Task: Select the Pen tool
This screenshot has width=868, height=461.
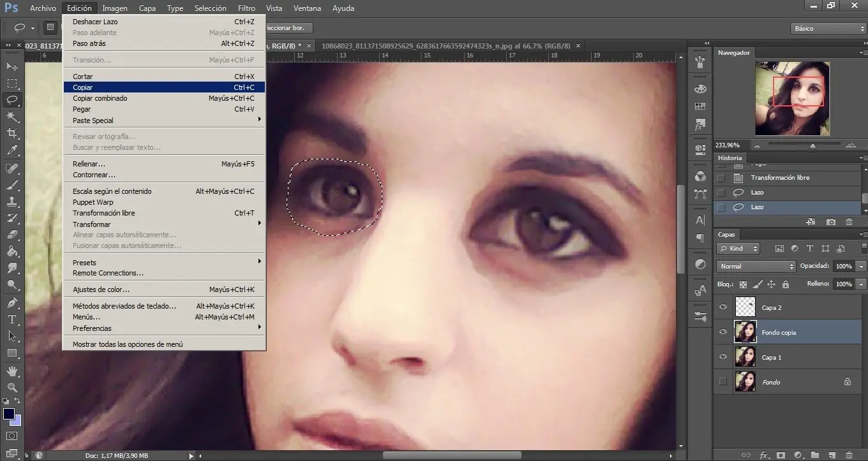Action: (12, 302)
